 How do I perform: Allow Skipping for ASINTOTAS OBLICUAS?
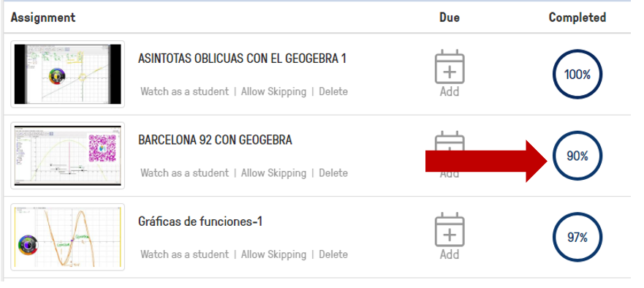click(x=273, y=91)
